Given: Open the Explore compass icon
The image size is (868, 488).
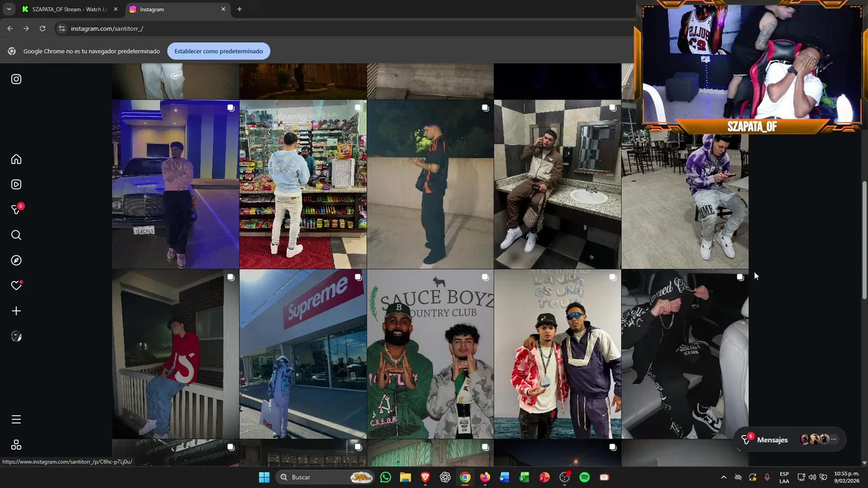Looking at the screenshot, I should pos(16,260).
